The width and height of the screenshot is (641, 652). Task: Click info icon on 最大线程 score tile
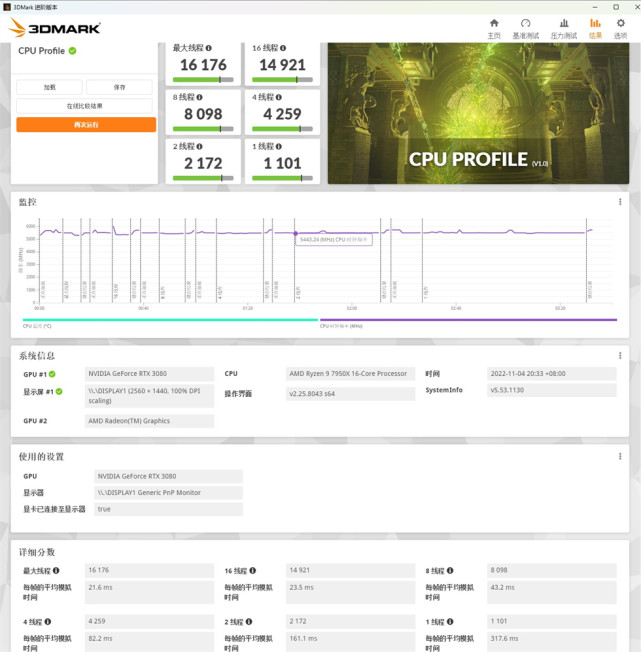(208, 48)
